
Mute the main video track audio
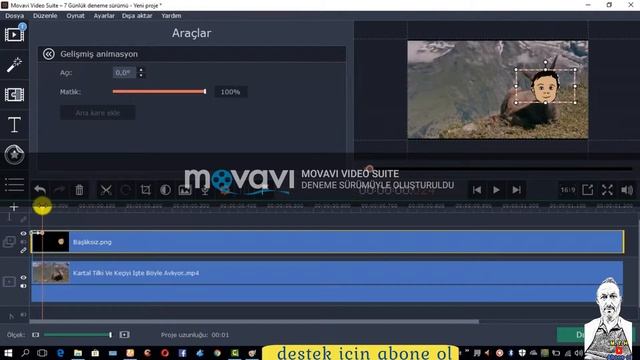[x=23, y=286]
